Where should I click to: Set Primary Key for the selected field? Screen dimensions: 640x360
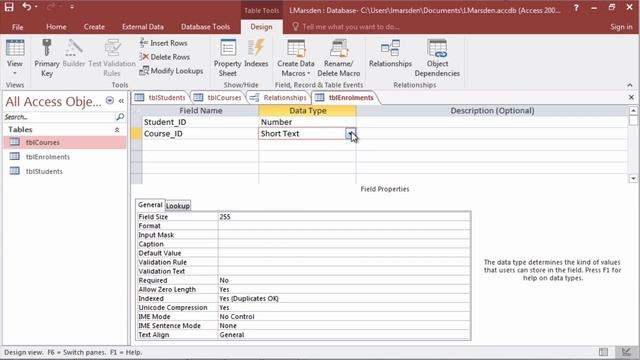(x=47, y=58)
